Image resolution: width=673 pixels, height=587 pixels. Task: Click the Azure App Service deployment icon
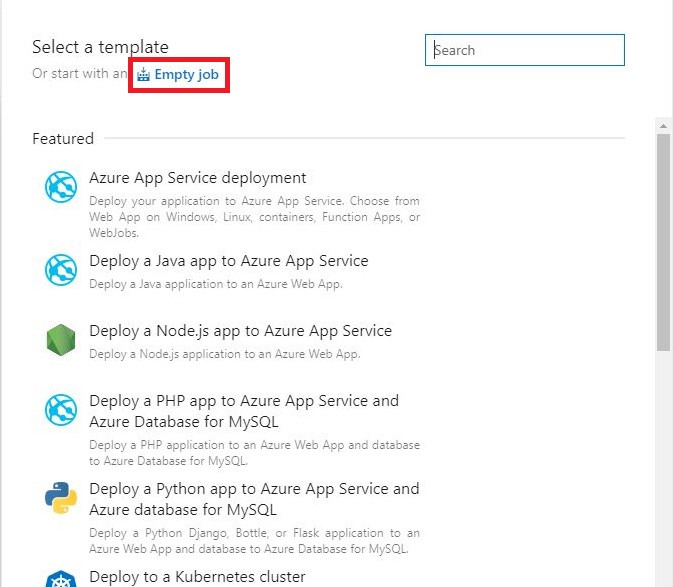point(61,187)
